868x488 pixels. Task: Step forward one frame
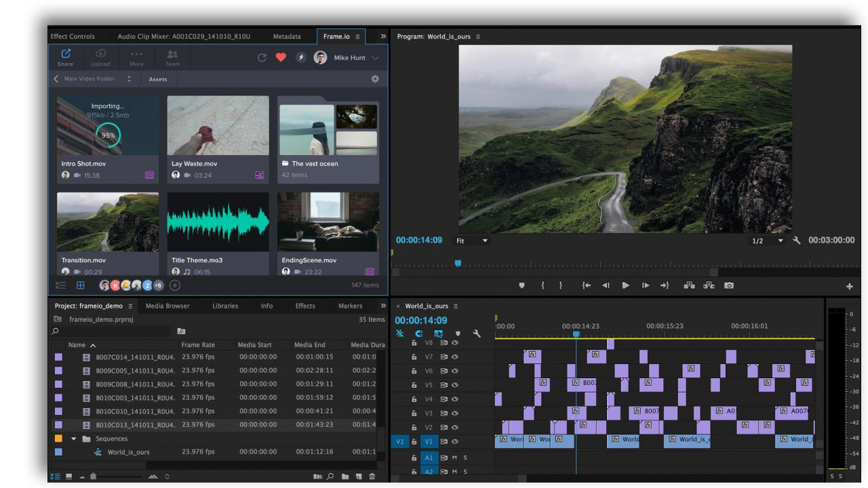coord(645,285)
